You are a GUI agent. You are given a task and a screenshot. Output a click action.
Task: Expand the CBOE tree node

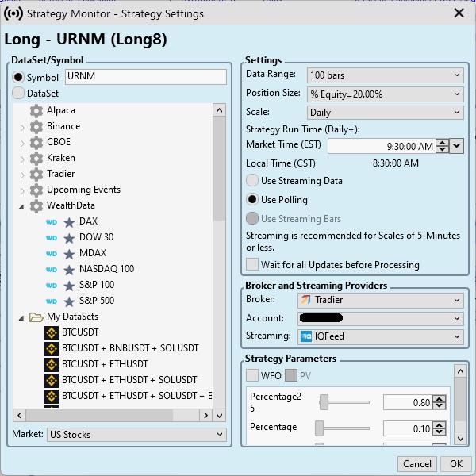tap(22, 144)
